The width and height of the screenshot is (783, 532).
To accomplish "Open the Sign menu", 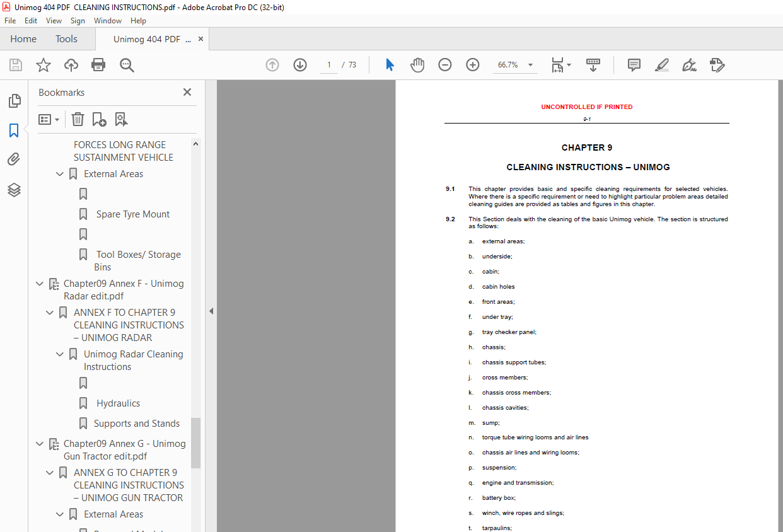I will (x=78, y=21).
